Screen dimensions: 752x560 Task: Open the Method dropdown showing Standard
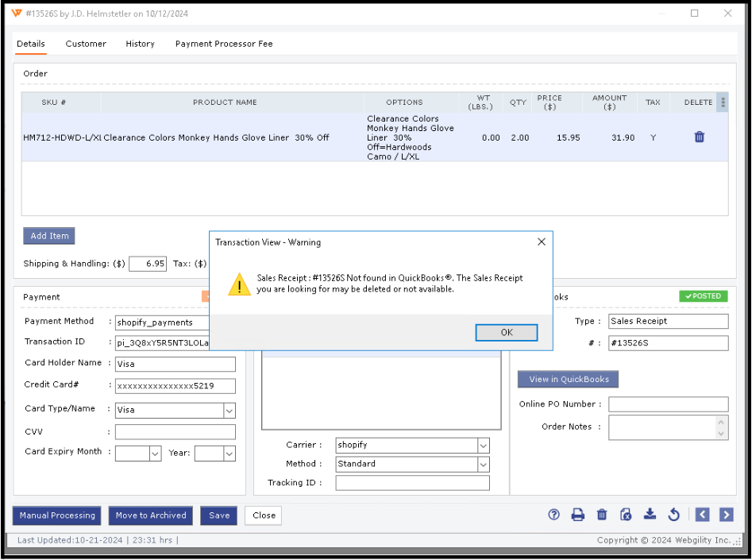click(x=484, y=465)
